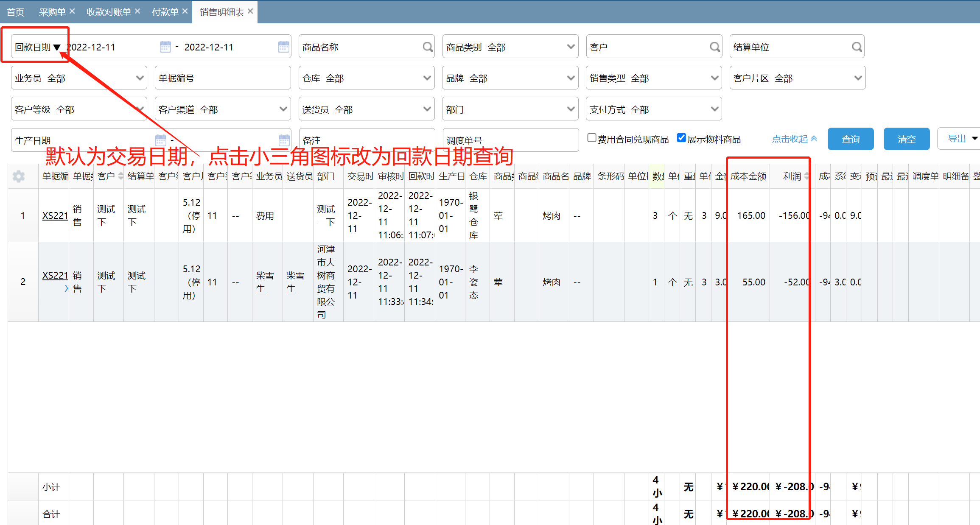Go to the 首页 tab
The width and height of the screenshot is (980, 525).
(16, 12)
